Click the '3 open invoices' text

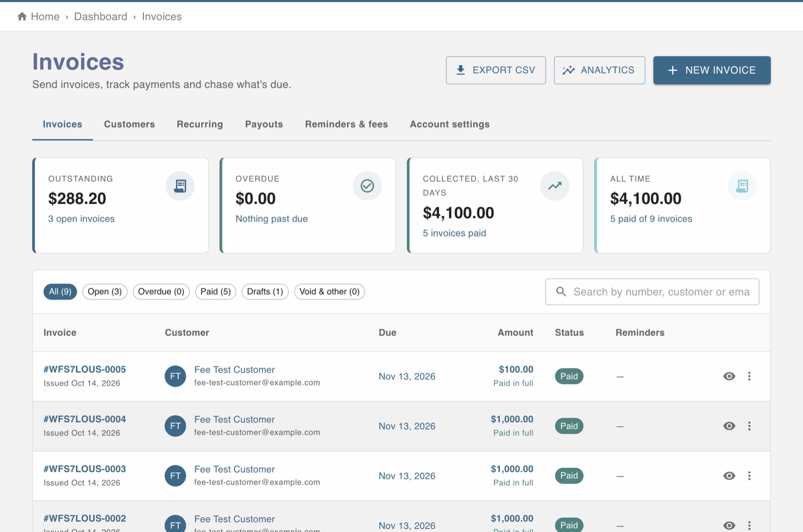(81, 219)
